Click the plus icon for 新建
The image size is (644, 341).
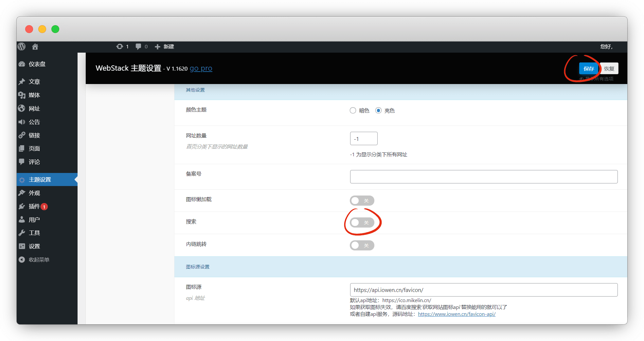[157, 47]
